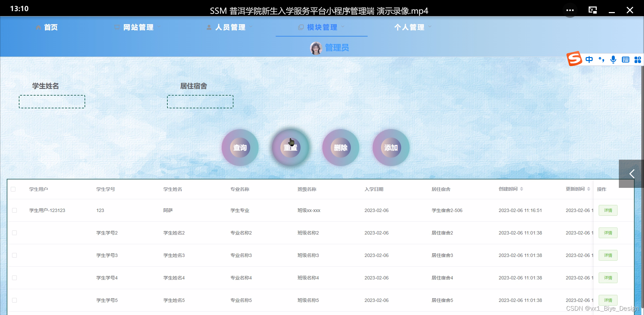Open the 首页 home icon

38,27
